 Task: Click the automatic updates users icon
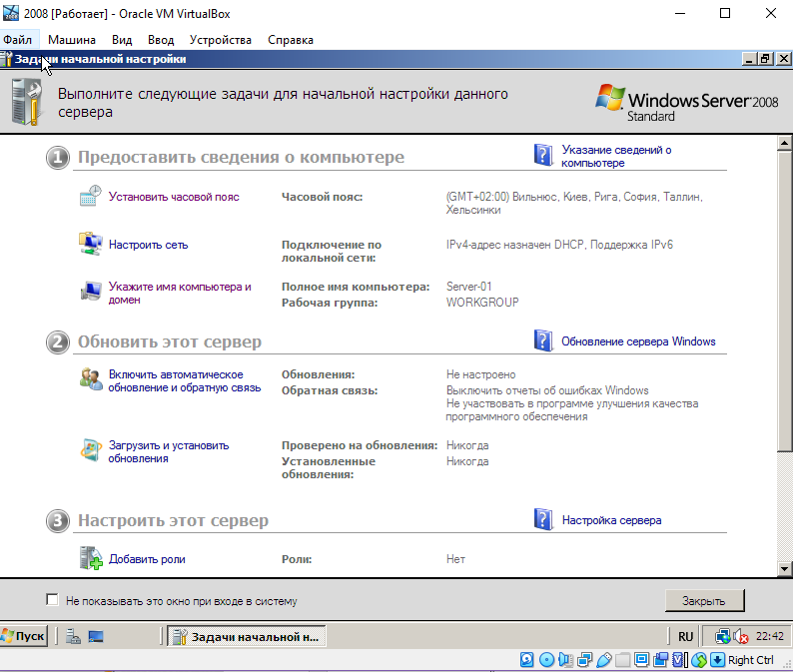(91, 378)
